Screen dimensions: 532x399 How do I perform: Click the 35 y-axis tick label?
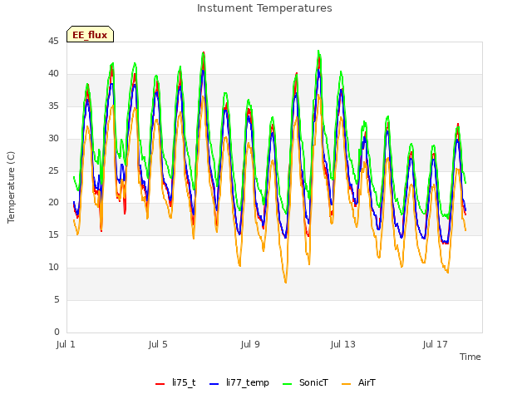coord(53,106)
